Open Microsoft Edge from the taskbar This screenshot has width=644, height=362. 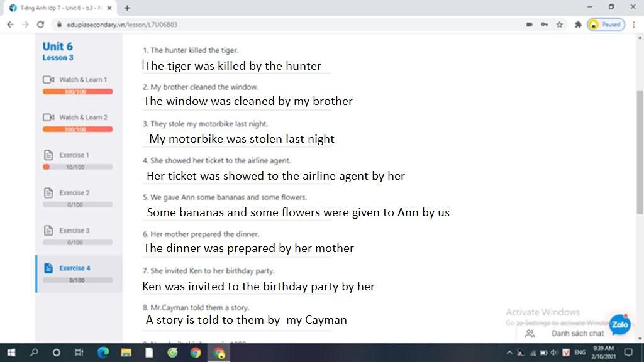103,353
